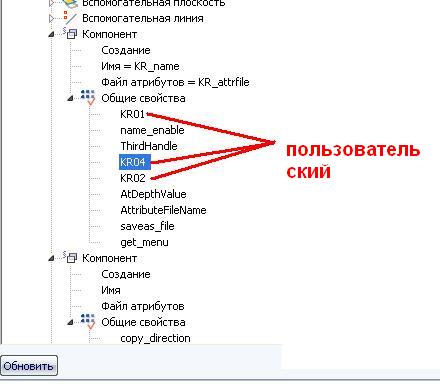The width and height of the screenshot is (440, 384).
Task: Select the first Компонент label
Action: 110,34
